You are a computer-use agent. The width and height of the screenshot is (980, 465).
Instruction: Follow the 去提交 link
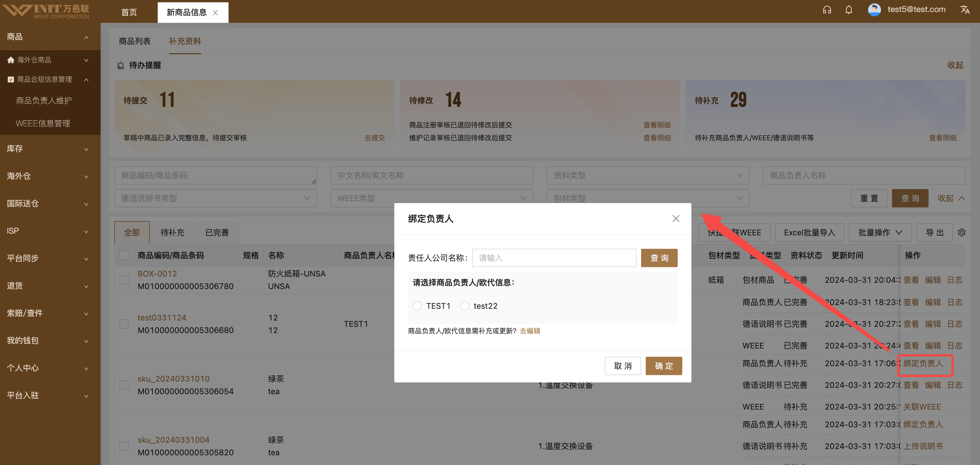point(375,138)
